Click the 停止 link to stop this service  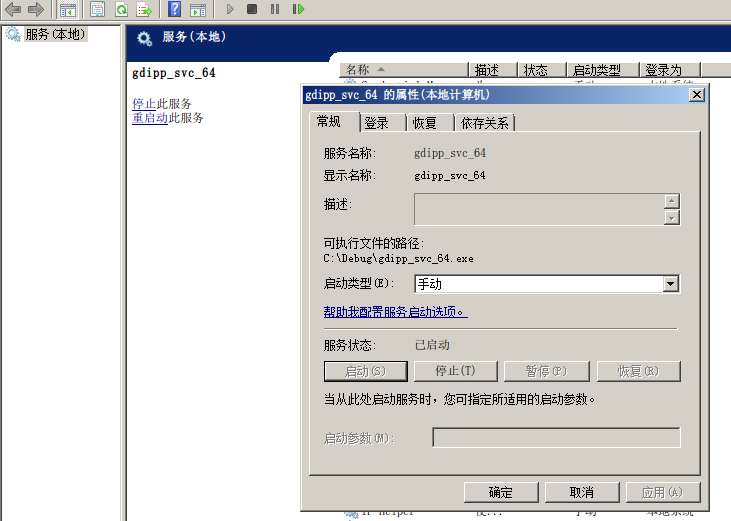[x=144, y=103]
